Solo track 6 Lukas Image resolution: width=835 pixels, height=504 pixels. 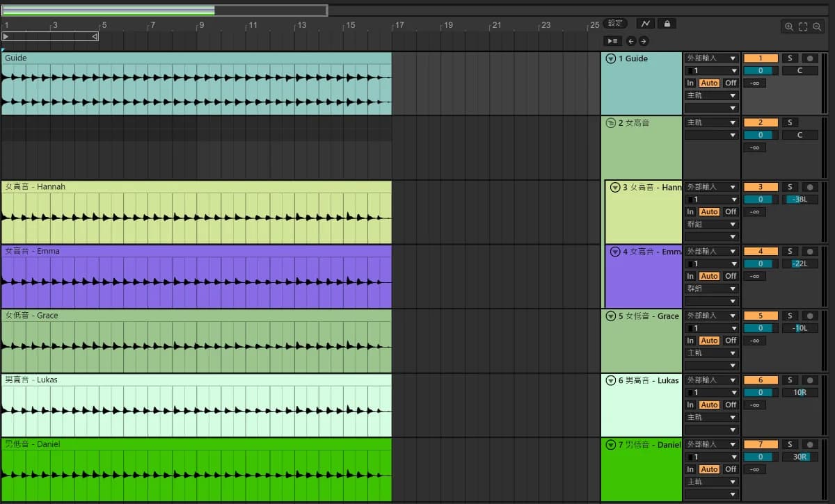pos(790,380)
